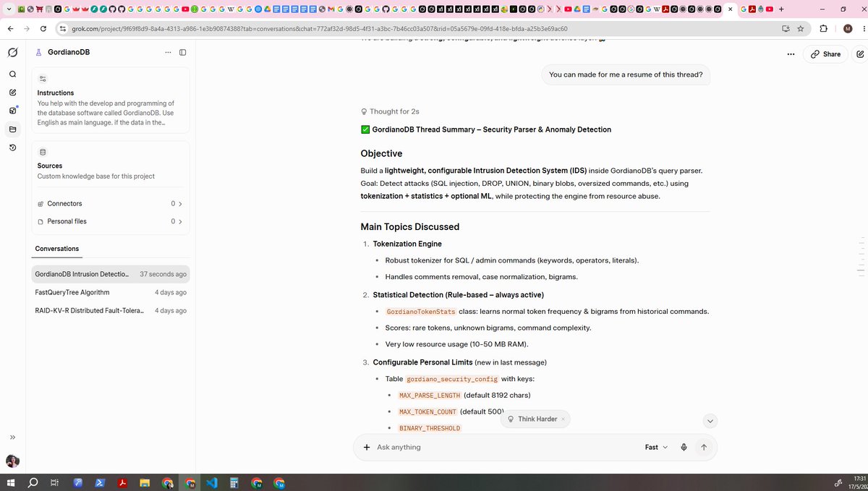The width and height of the screenshot is (868, 491).
Task: Open the Fast model dropdown
Action: click(x=656, y=448)
